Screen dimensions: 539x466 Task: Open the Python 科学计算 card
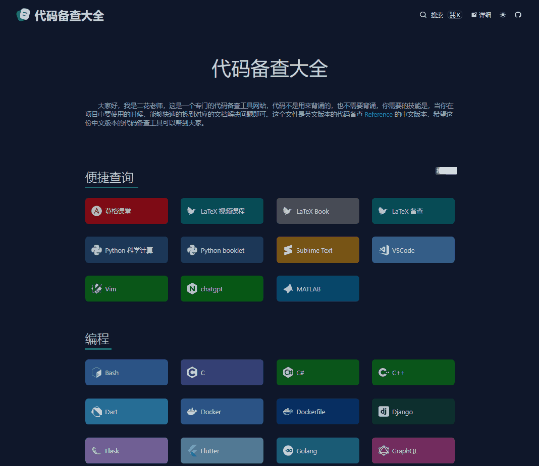pos(126,250)
